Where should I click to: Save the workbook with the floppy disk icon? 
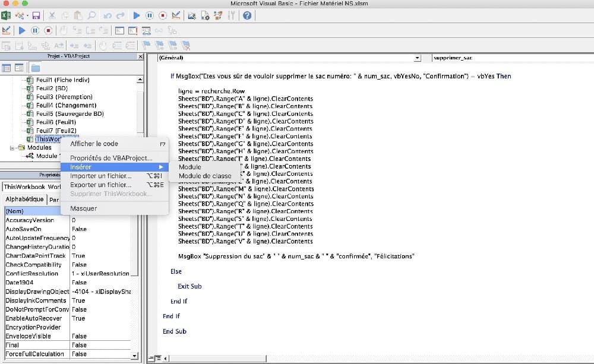click(36, 15)
